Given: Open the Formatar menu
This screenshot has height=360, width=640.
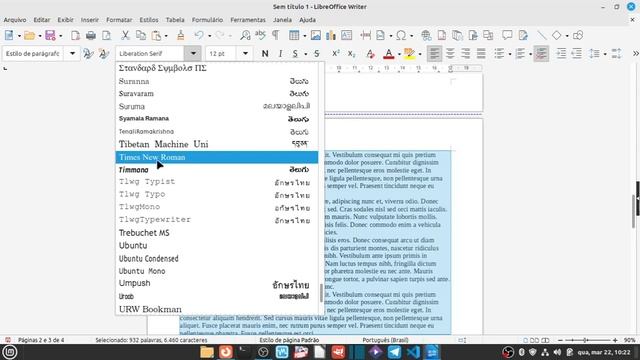Looking at the screenshot, I should point(119,20).
